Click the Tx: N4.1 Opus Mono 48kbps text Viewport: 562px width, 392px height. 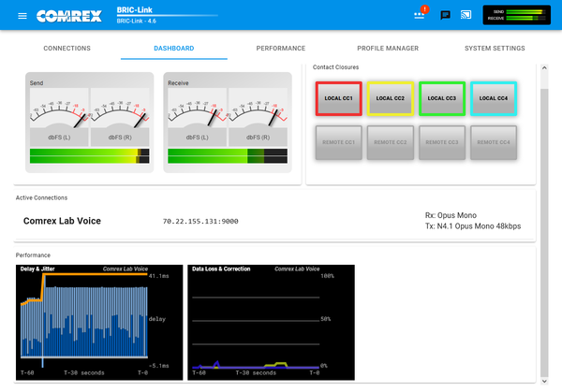pos(473,226)
